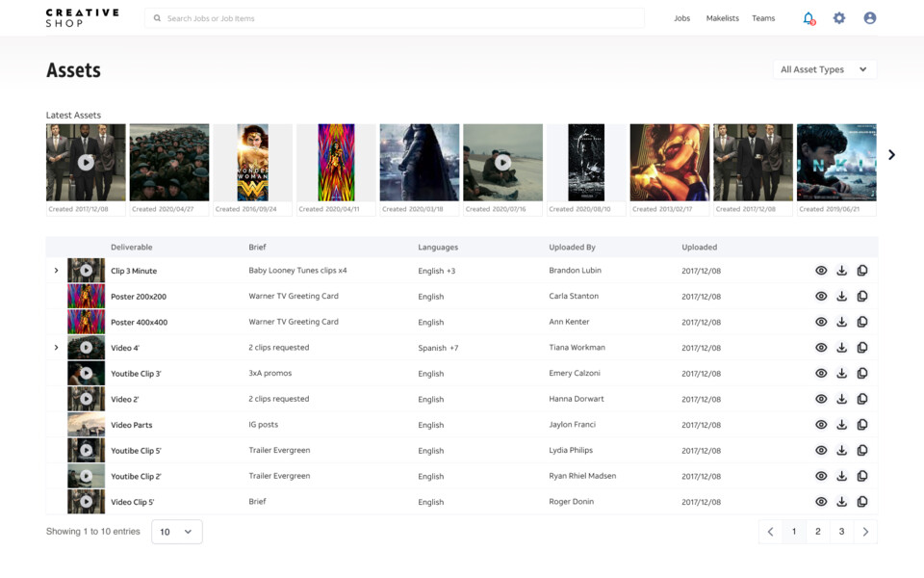The image size is (924, 578).
Task: Download the Youtibe Clip 2' asset
Action: click(841, 476)
